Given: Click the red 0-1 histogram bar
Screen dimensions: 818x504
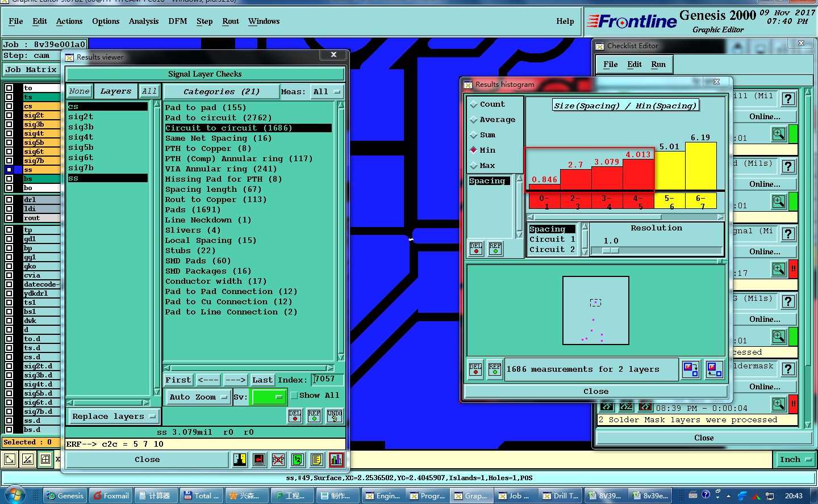Looking at the screenshot, I should 545,187.
